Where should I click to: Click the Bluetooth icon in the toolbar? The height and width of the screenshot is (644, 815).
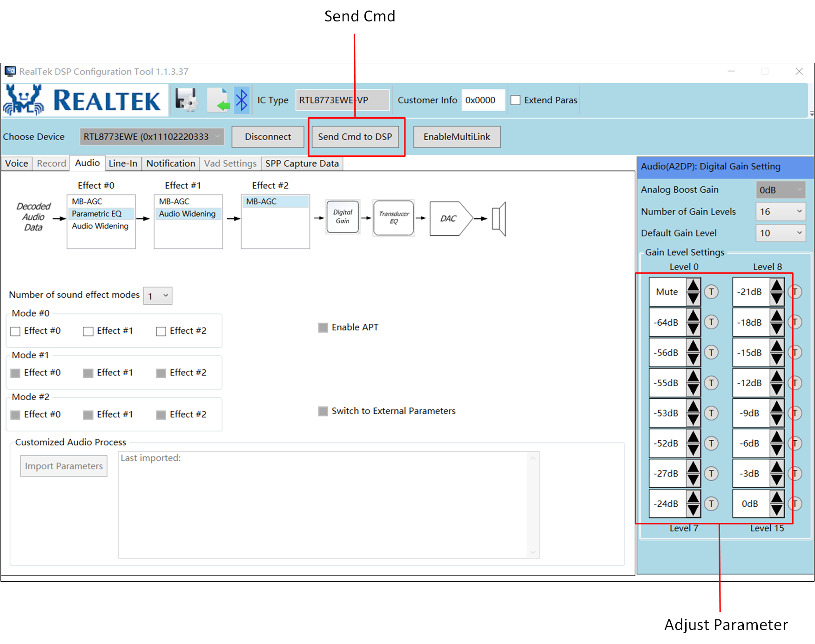pyautogui.click(x=242, y=100)
